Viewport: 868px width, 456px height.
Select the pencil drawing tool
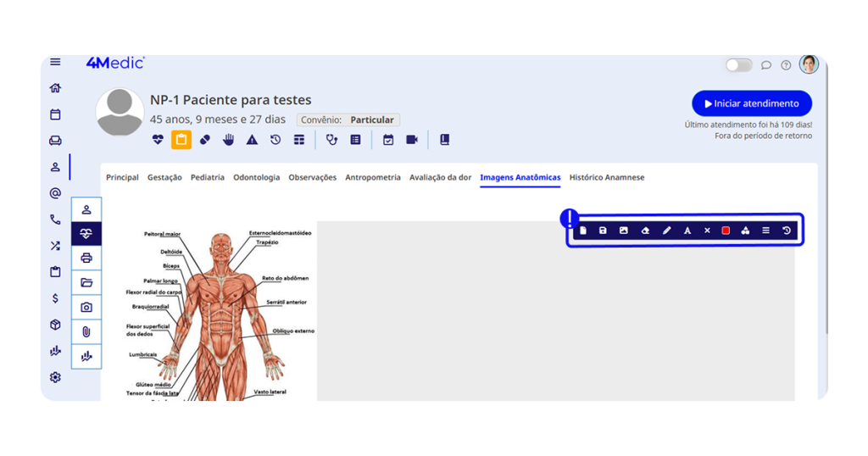[x=666, y=231]
